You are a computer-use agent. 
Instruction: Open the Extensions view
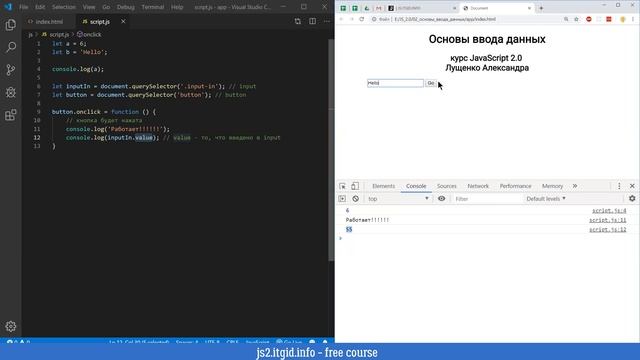(x=11, y=115)
